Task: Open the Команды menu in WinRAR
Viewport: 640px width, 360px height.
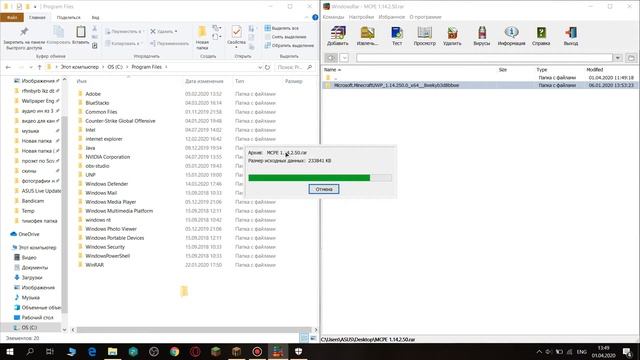Action: tap(333, 17)
